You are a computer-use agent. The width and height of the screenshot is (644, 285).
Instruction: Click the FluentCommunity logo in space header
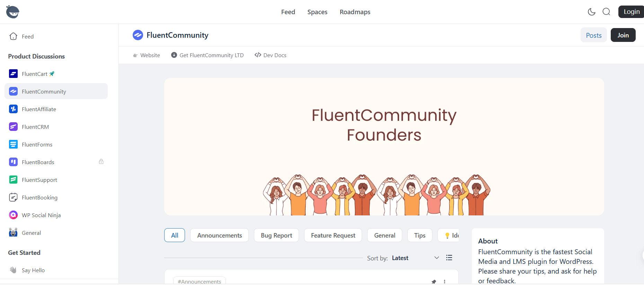click(138, 35)
